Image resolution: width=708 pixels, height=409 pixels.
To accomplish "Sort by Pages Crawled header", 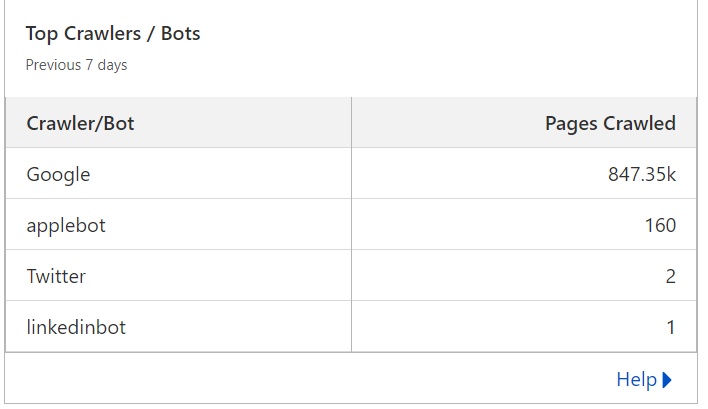I will tap(610, 123).
